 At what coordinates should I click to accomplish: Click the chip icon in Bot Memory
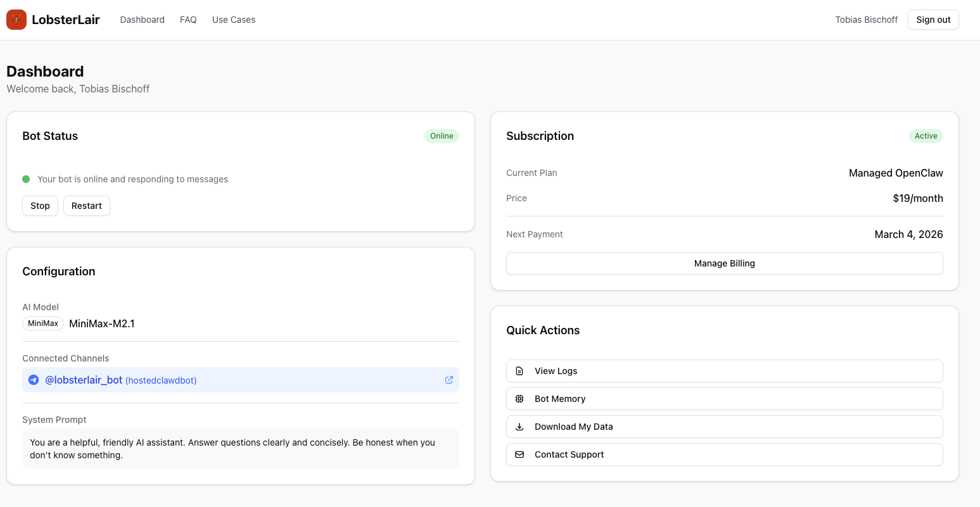tap(519, 399)
